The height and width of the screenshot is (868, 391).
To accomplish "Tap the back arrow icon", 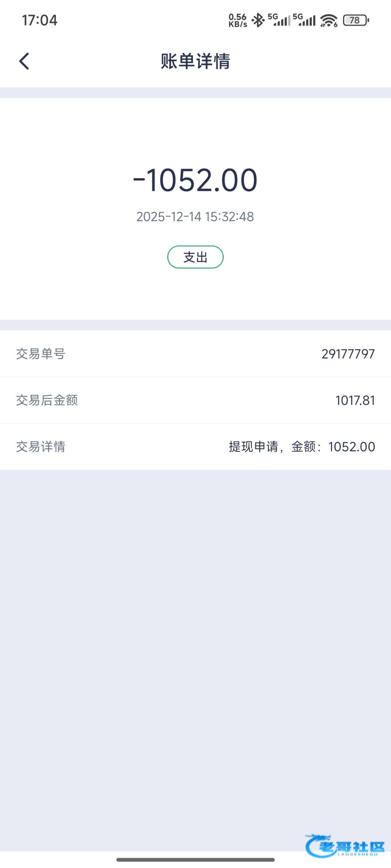I will pyautogui.click(x=24, y=61).
